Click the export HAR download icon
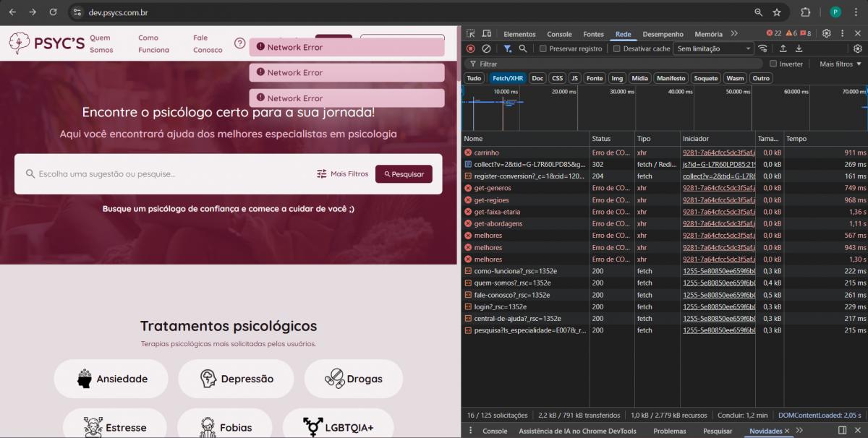Screen dimensions: 868x438 click(799, 48)
